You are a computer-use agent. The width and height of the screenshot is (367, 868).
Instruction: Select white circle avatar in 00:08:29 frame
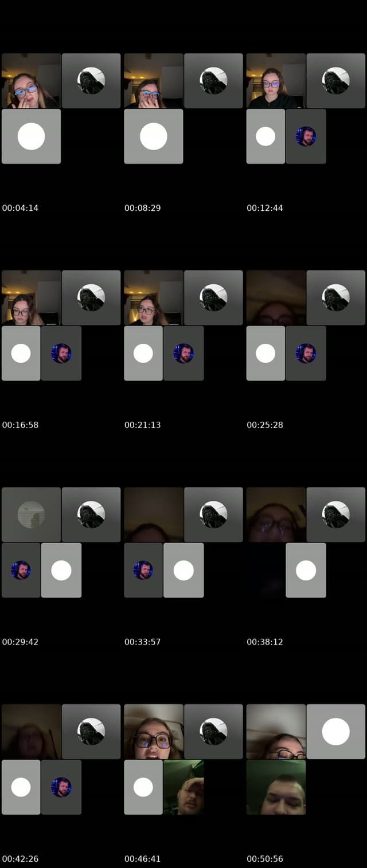pos(154,136)
